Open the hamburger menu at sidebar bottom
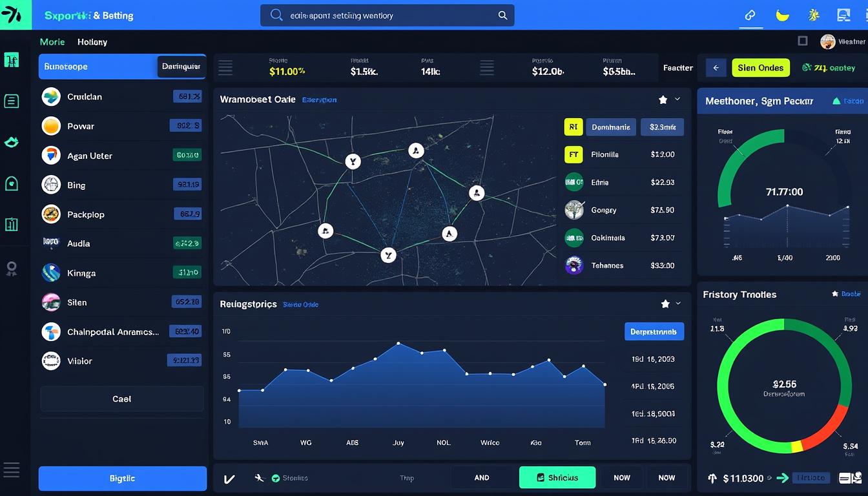Image resolution: width=868 pixels, height=496 pixels. coord(12,470)
